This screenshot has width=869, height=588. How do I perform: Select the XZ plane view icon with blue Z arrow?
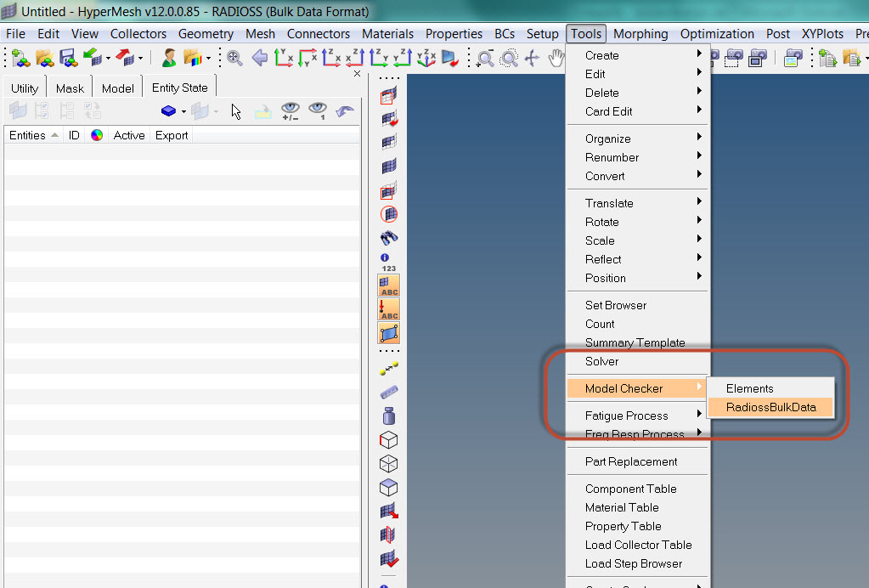coord(330,58)
